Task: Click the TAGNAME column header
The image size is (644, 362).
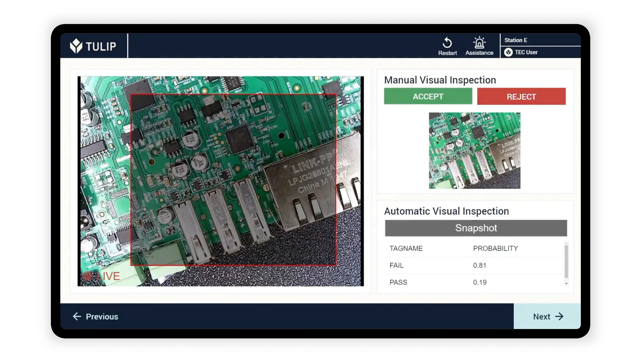Action: [406, 248]
